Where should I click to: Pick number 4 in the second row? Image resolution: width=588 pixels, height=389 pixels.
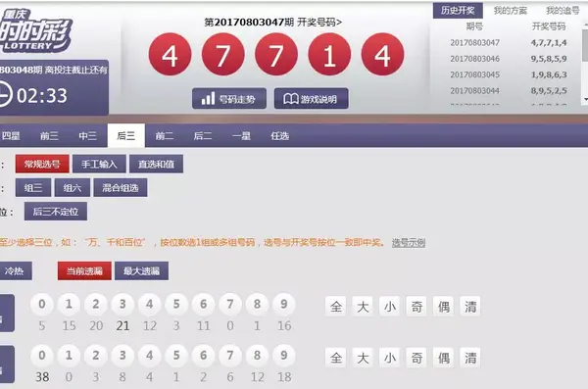[x=150, y=356]
